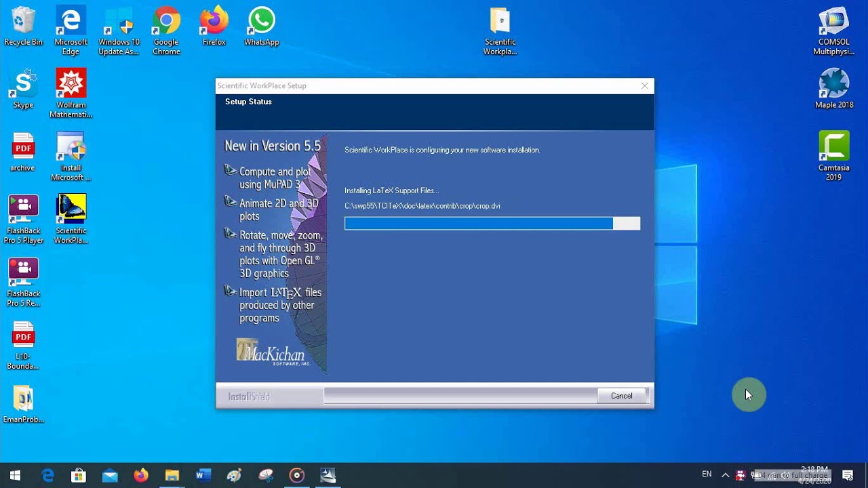The height and width of the screenshot is (488, 868).
Task: Select the COMSOL Multiphysics desktop icon
Action: click(x=833, y=31)
